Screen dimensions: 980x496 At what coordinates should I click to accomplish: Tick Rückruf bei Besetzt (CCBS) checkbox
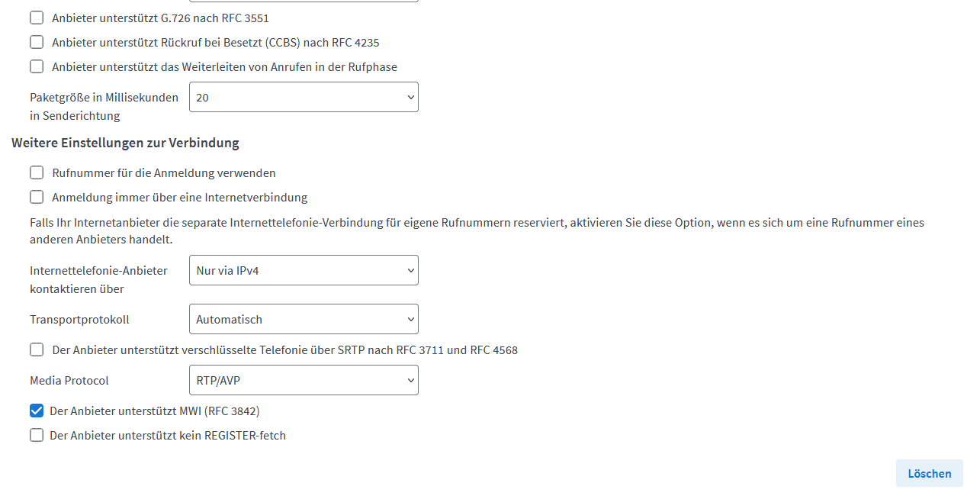(x=37, y=42)
